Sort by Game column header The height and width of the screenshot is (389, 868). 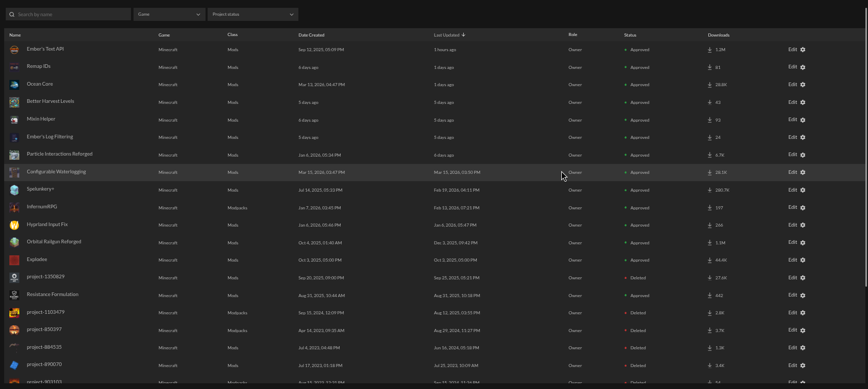164,35
